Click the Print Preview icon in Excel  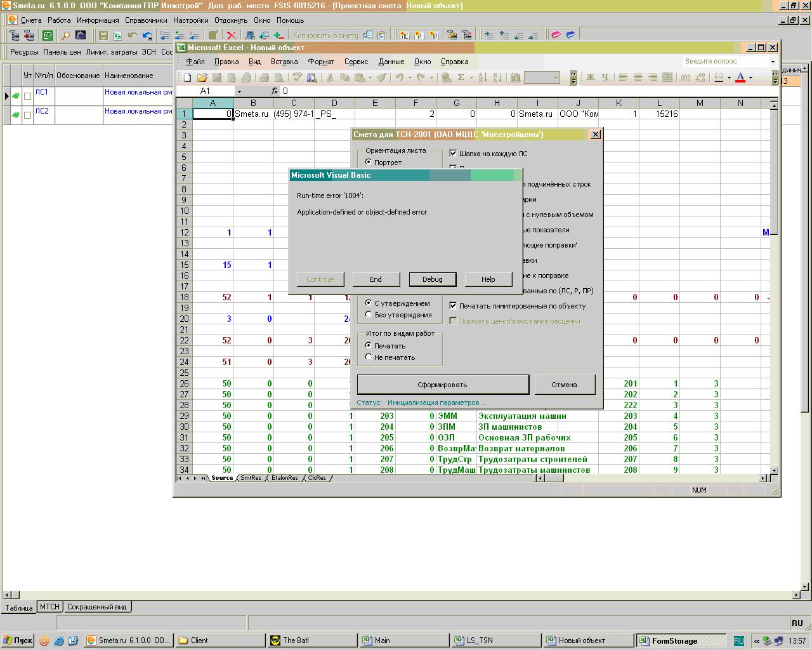pos(278,77)
